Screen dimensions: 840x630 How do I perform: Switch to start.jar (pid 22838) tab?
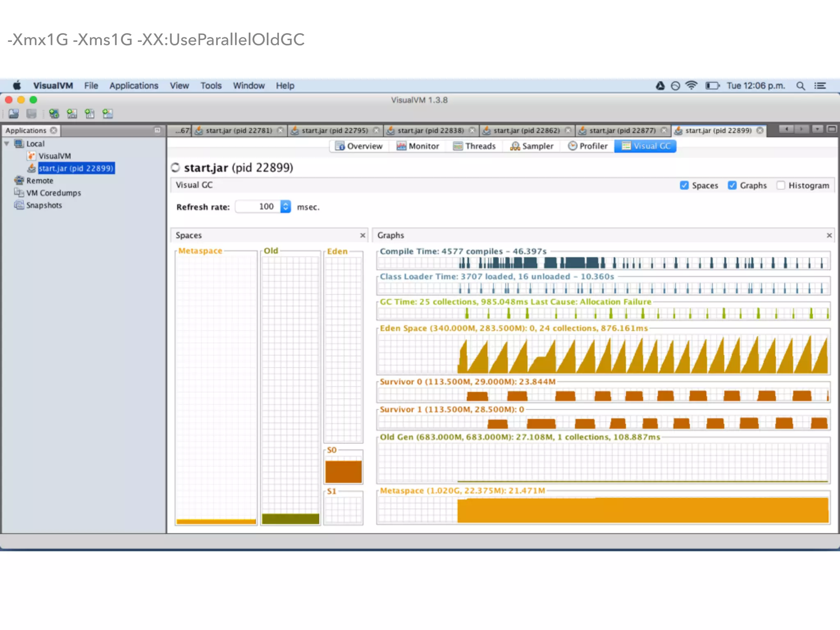[x=431, y=130]
